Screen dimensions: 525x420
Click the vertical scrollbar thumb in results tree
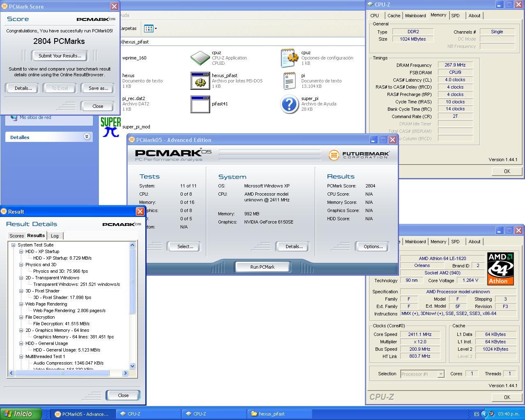[x=132, y=281]
